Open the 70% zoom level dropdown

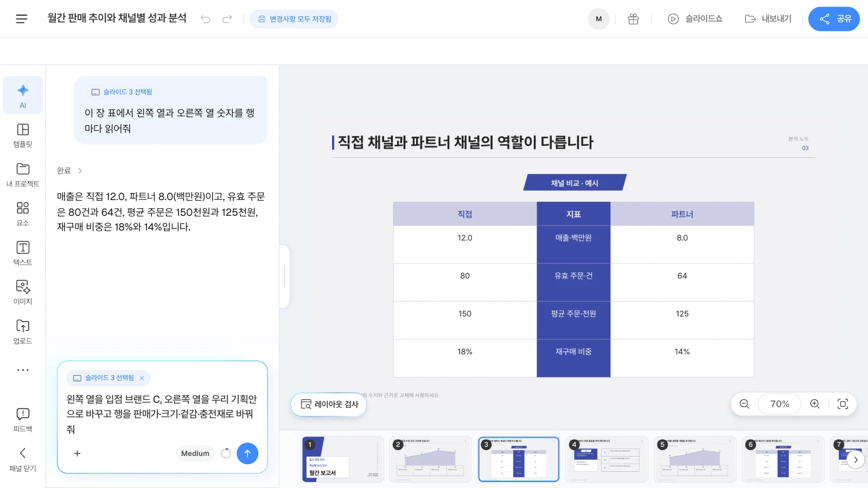click(780, 404)
